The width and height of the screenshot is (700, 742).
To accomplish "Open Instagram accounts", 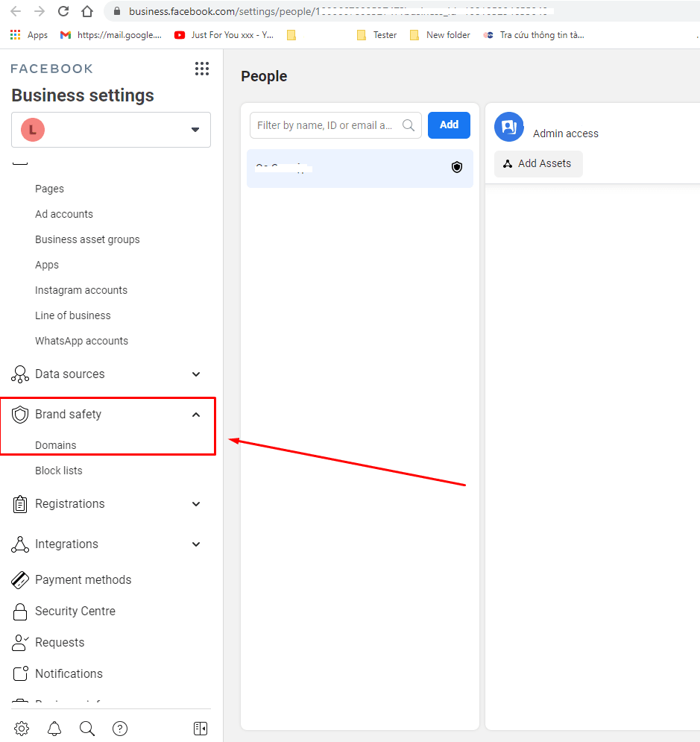I will [81, 290].
